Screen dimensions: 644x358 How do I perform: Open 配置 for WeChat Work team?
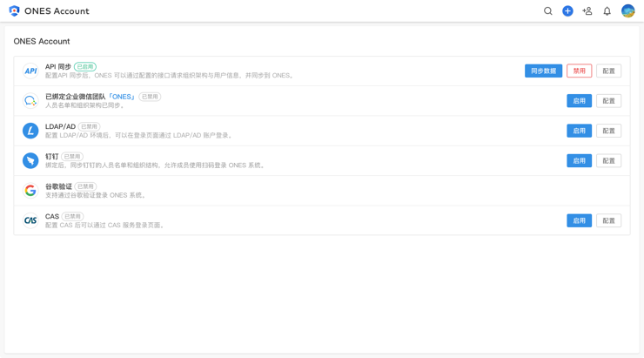[608, 101]
